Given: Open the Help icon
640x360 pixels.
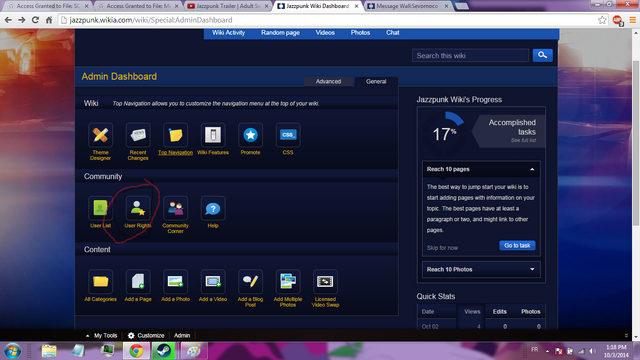Looking at the screenshot, I should [213, 208].
